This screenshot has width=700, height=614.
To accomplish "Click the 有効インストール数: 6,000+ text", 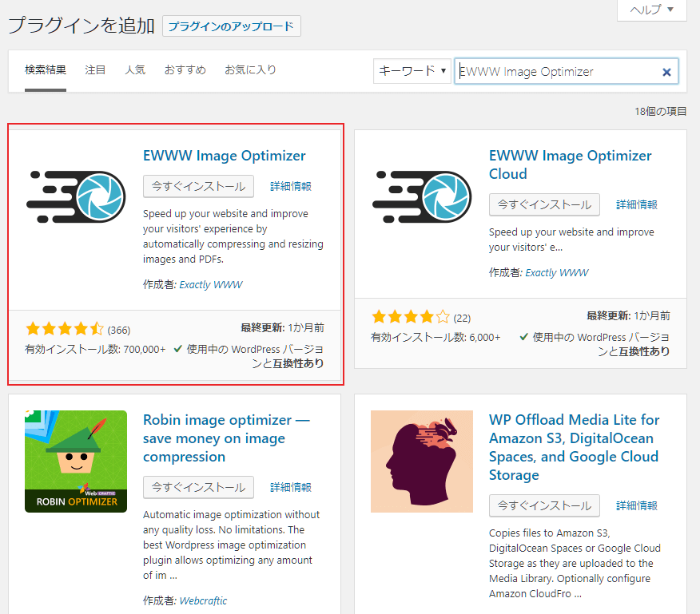I will coord(436,337).
